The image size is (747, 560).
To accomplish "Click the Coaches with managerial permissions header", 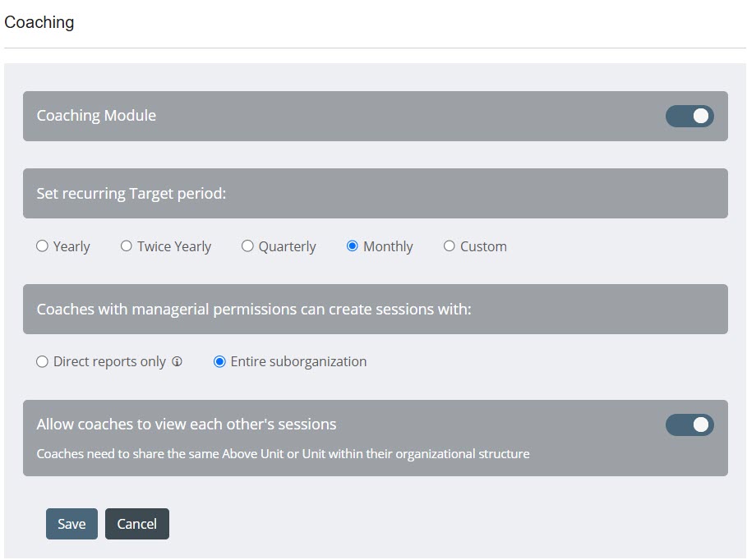I will [254, 310].
